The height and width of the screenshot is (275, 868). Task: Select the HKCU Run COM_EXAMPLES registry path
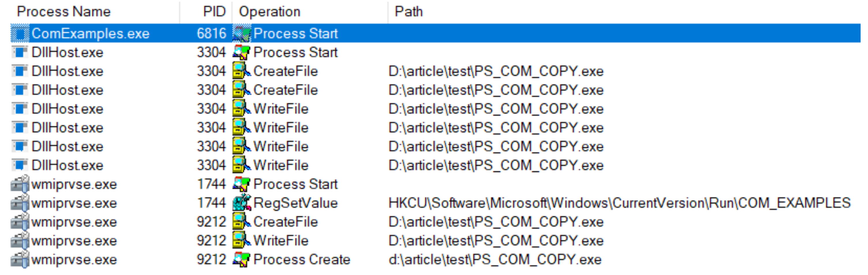[x=619, y=203]
